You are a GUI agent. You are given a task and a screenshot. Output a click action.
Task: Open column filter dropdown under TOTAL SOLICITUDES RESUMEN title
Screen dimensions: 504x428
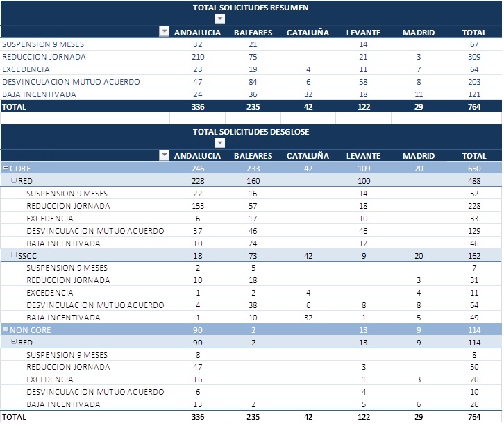[x=220, y=19]
